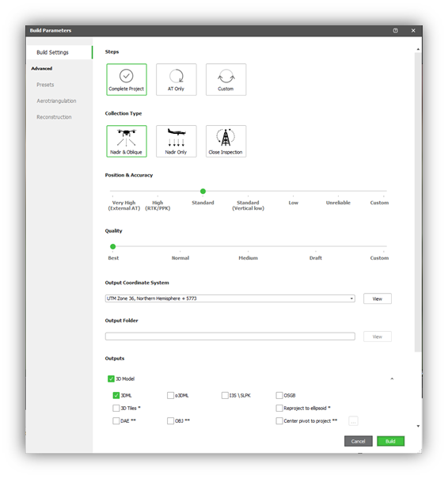
Task: Uncheck the 3D Model output checkbox
Action: (111, 378)
